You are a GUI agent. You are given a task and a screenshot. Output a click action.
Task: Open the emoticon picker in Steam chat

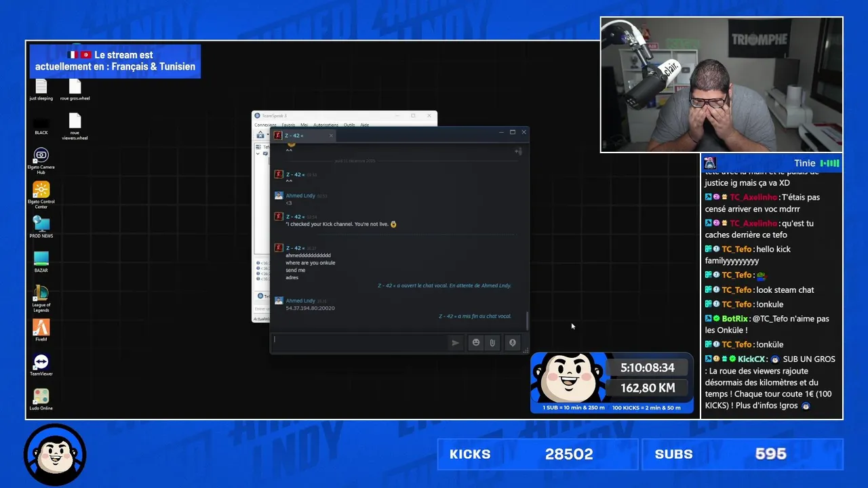click(x=475, y=343)
